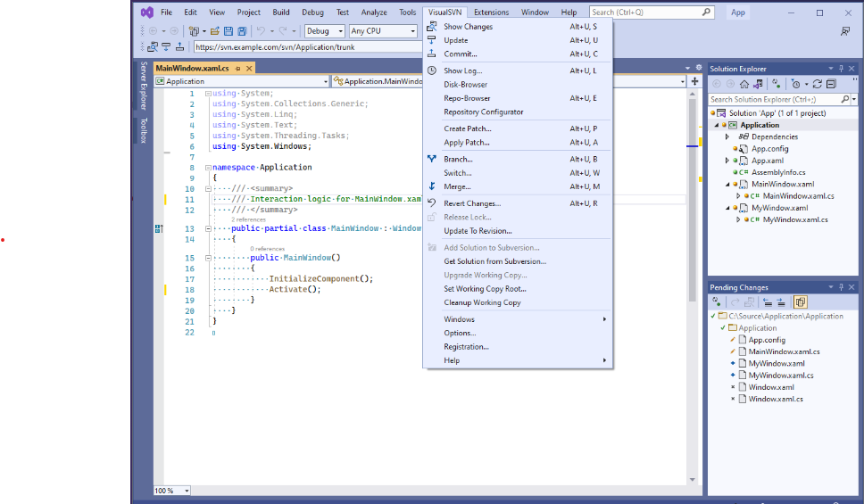
Task: Click the VisualSVN Update icon in the toolbar
Action: pyautogui.click(x=166, y=47)
